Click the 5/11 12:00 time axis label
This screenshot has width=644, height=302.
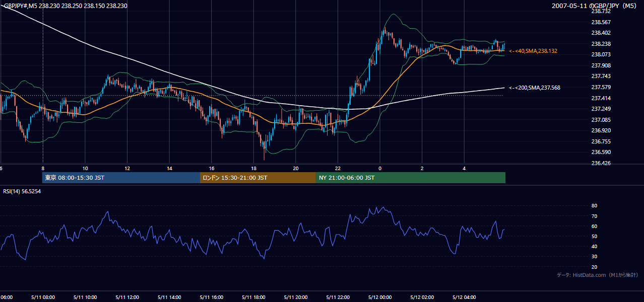click(127, 297)
